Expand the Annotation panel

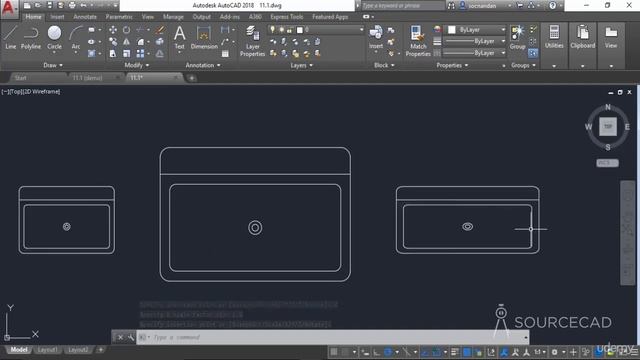tap(203, 65)
